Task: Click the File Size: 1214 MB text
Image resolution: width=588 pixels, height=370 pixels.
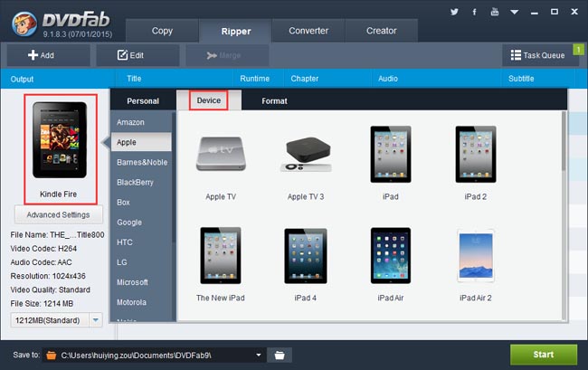Action: [x=42, y=304]
